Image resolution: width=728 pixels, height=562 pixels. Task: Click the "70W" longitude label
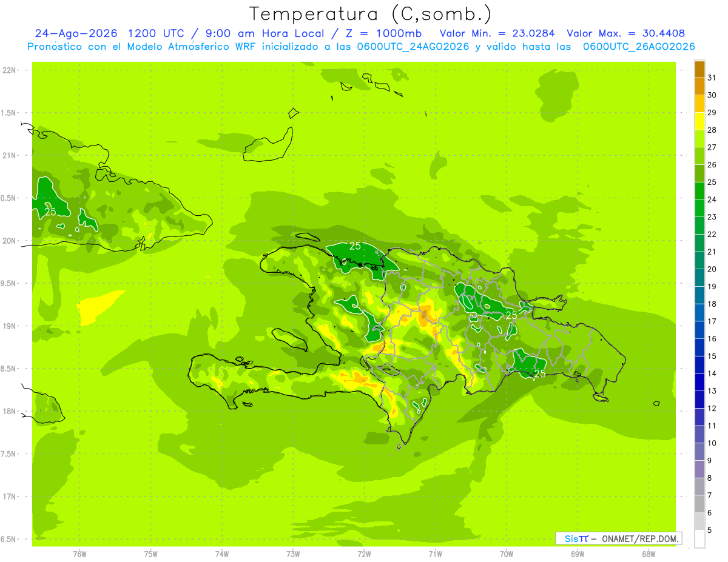pos(507,554)
